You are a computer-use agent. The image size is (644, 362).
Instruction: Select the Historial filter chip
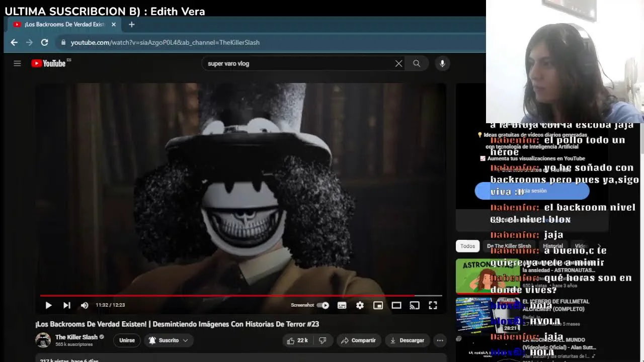coord(553,246)
